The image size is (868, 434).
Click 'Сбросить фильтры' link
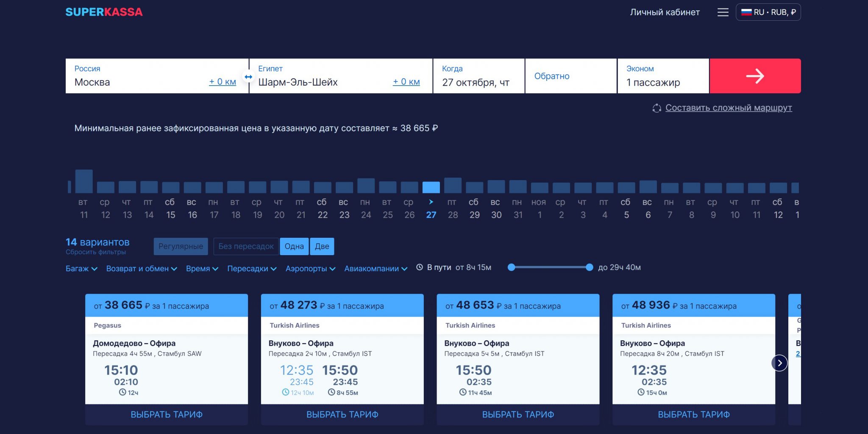[x=96, y=252]
